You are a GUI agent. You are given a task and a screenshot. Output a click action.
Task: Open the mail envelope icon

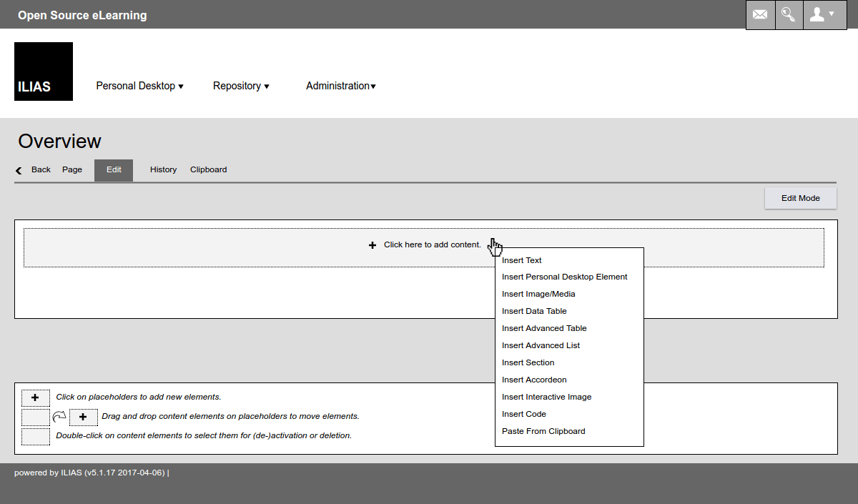click(760, 15)
